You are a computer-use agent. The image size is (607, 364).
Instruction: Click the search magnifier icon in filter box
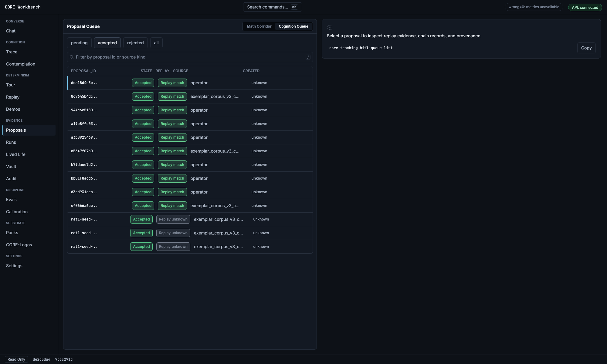click(72, 57)
